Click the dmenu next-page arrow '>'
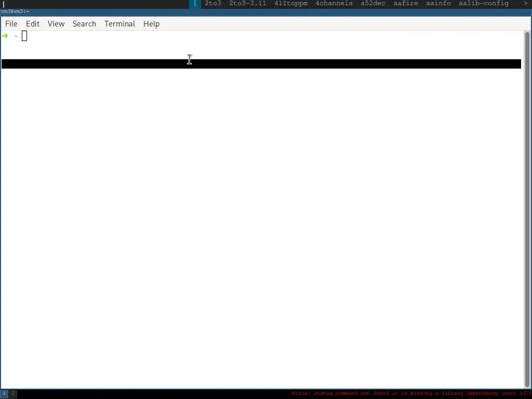This screenshot has height=399, width=532. pyautogui.click(x=526, y=4)
